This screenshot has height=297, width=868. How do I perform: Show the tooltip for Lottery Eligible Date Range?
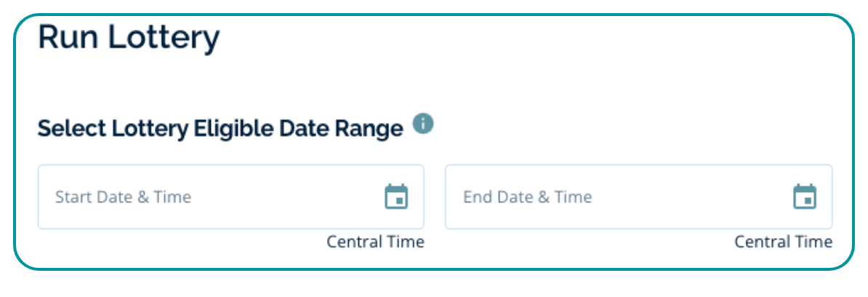pyautogui.click(x=423, y=124)
